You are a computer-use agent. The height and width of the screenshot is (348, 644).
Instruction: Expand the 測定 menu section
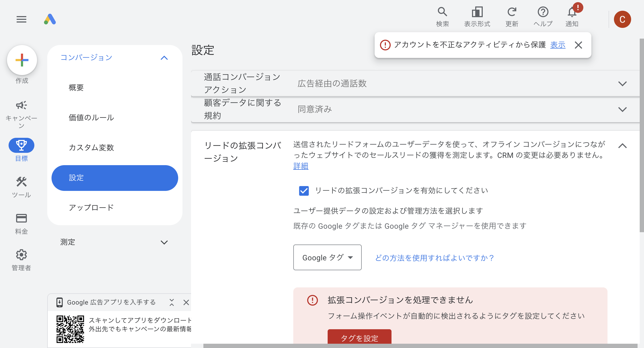click(x=164, y=242)
